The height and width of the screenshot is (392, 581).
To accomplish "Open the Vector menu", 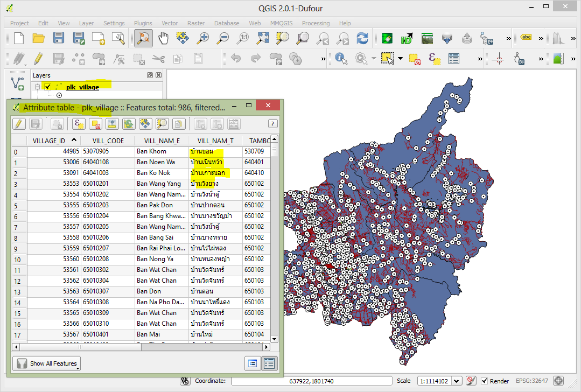I will point(170,23).
